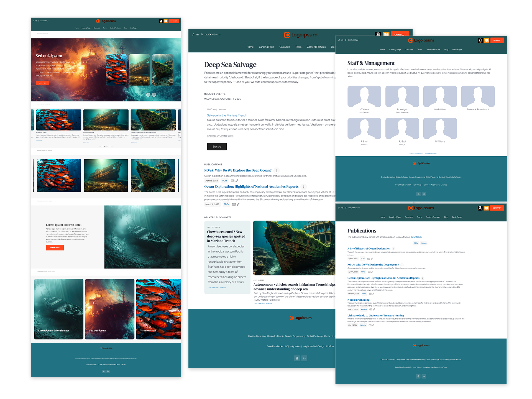Download NOAA publication on Deep Sea Salvage page
This screenshot has width=532, height=399.
[x=277, y=171]
